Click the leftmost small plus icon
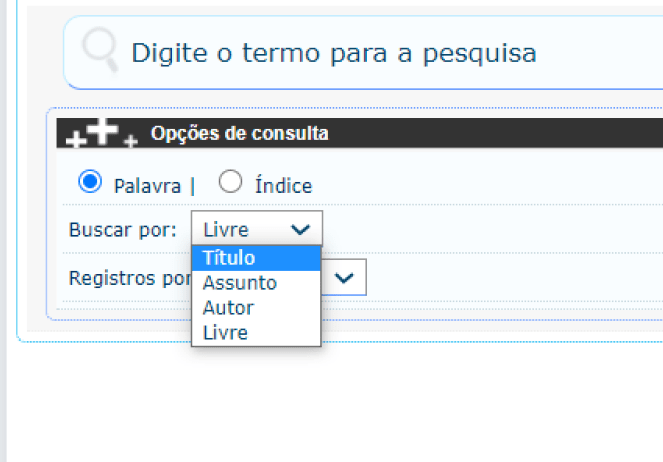The height and width of the screenshot is (462, 663). (x=74, y=141)
